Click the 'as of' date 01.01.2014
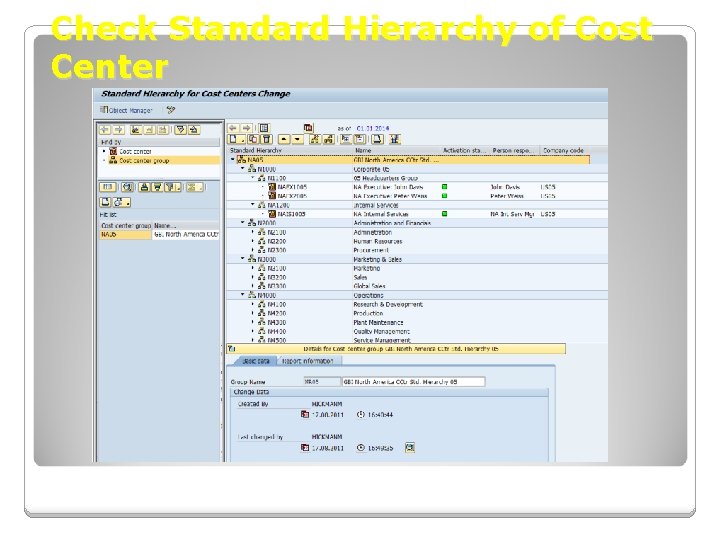The height and width of the screenshot is (540, 720). point(372,129)
